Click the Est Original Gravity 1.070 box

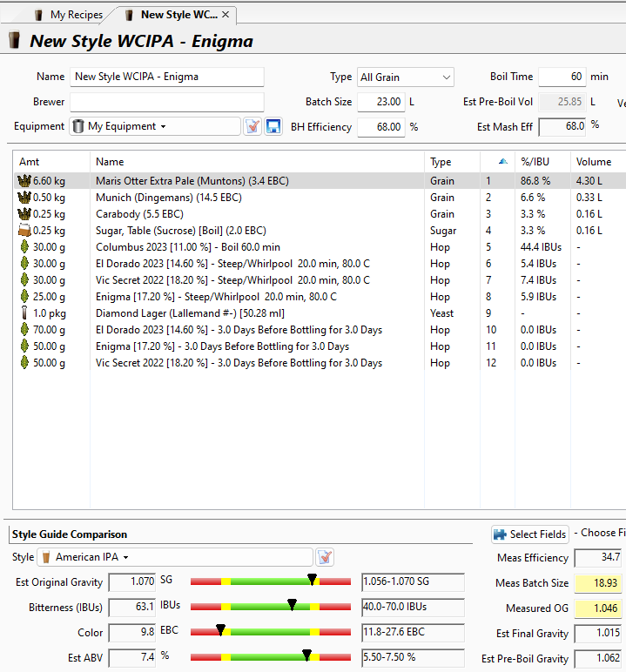click(132, 582)
